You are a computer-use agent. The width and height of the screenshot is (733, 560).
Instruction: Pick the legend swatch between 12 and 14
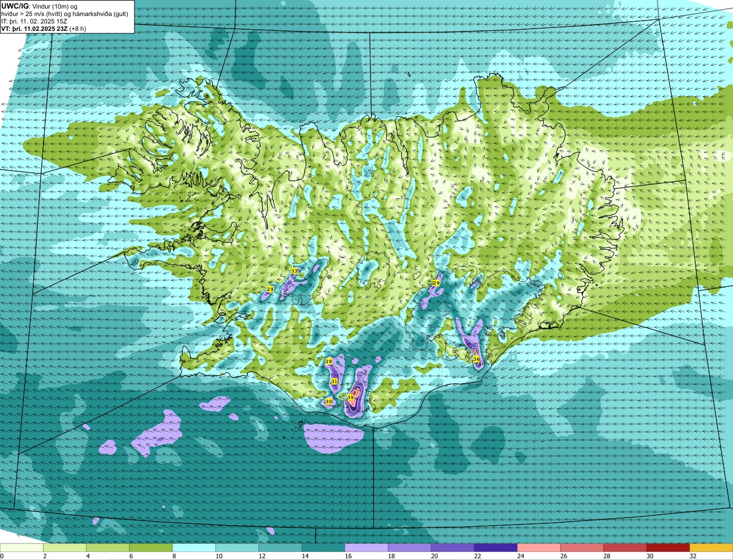[x=280, y=547]
